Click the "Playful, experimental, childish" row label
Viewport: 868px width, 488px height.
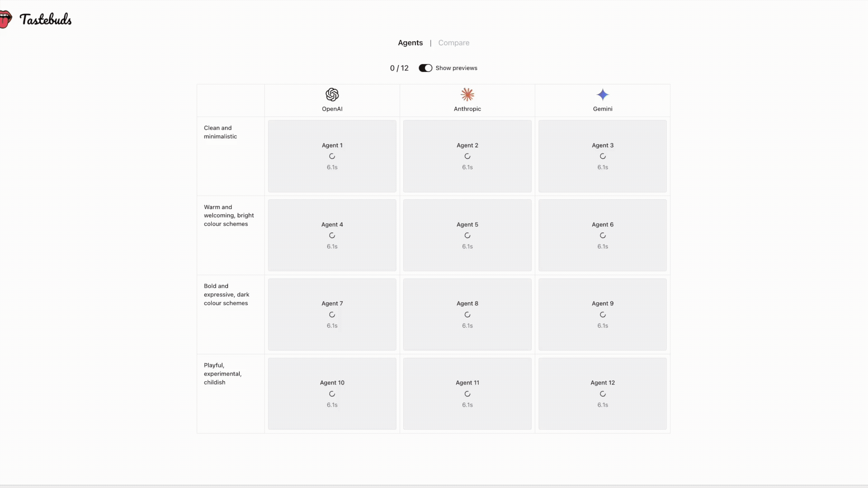point(222,374)
